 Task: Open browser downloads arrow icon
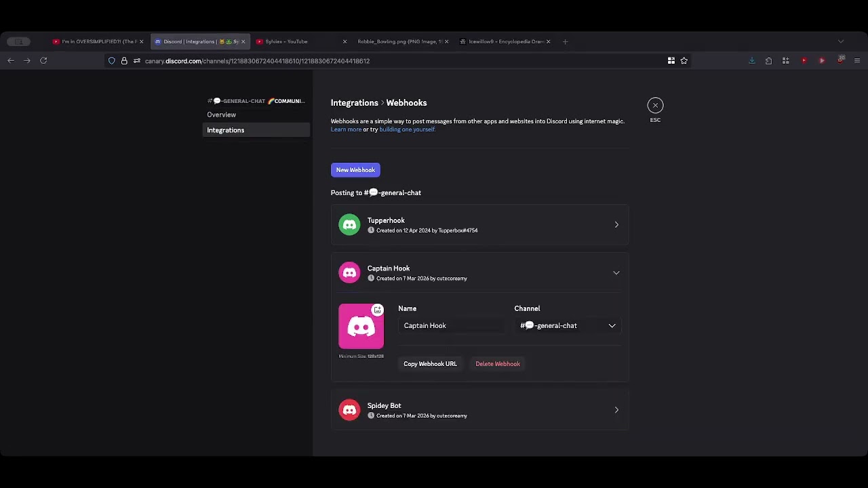[x=752, y=61]
